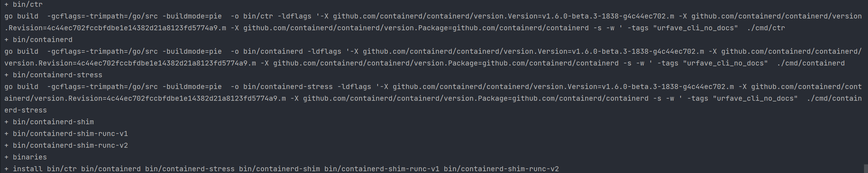This screenshot has height=173, width=868.
Task: Click the '+ install bin/ctr' command line
Action: point(41,169)
